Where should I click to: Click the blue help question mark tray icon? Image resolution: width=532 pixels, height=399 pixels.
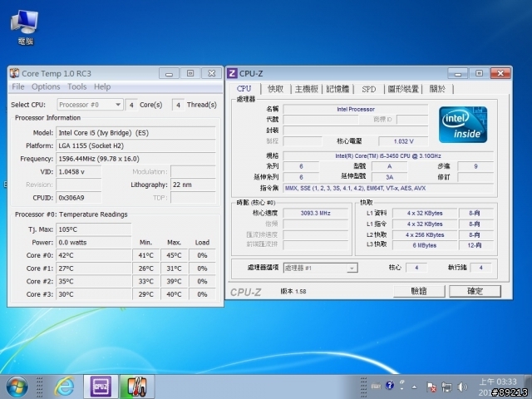tap(390, 385)
